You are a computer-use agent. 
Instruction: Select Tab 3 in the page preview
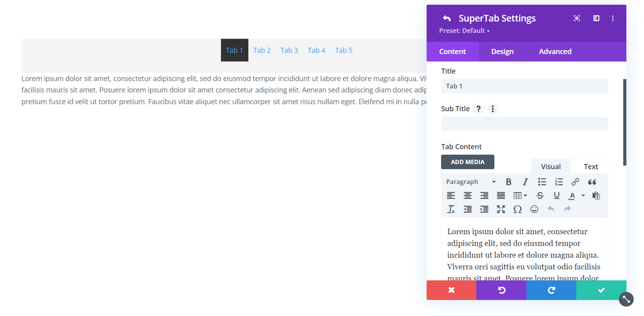289,50
